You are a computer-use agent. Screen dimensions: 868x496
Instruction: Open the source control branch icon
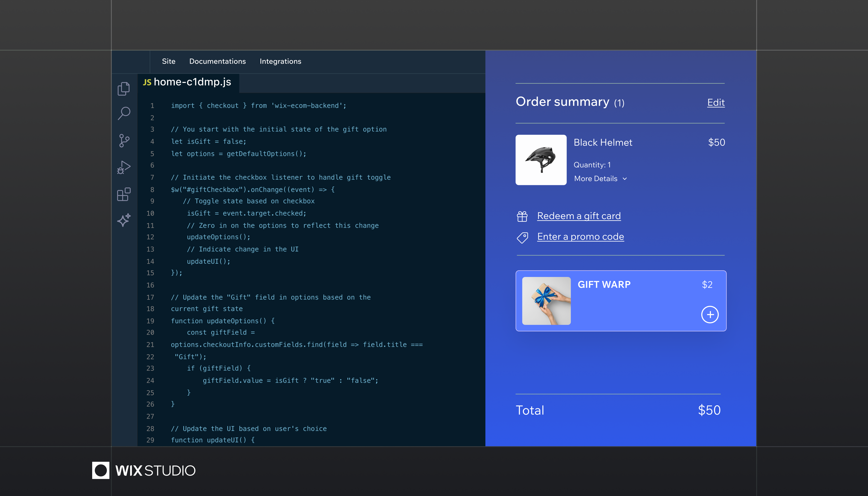(x=124, y=140)
